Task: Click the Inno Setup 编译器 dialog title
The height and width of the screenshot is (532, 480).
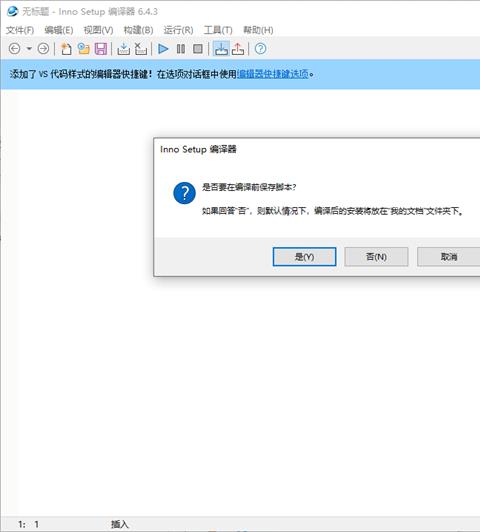Action: [x=198, y=149]
